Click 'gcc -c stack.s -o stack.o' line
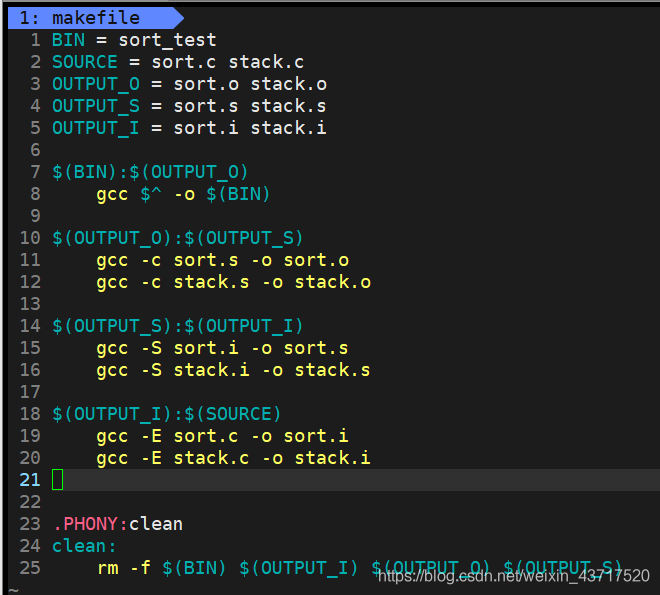The width and height of the screenshot is (660, 595). pos(234,282)
